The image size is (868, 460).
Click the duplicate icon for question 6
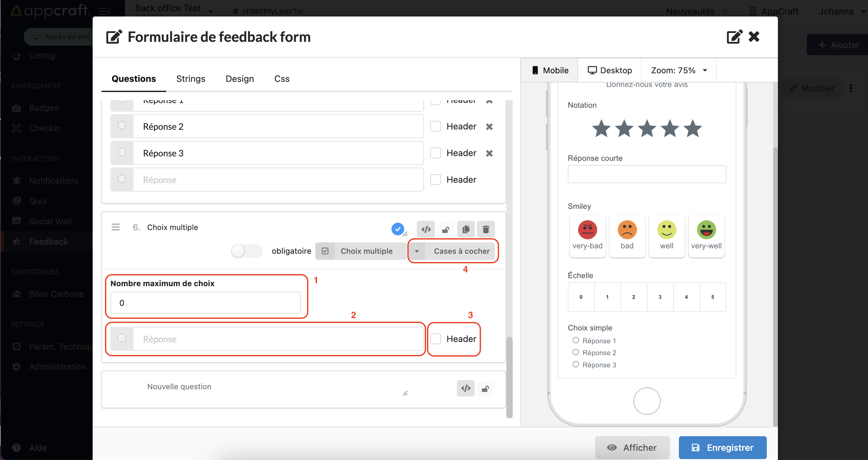tap(466, 229)
